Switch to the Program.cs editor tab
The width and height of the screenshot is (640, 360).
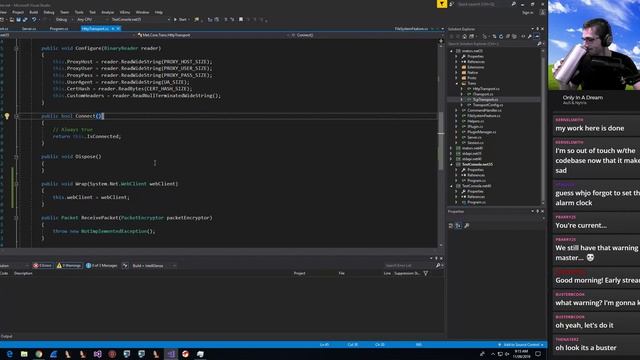59,29
